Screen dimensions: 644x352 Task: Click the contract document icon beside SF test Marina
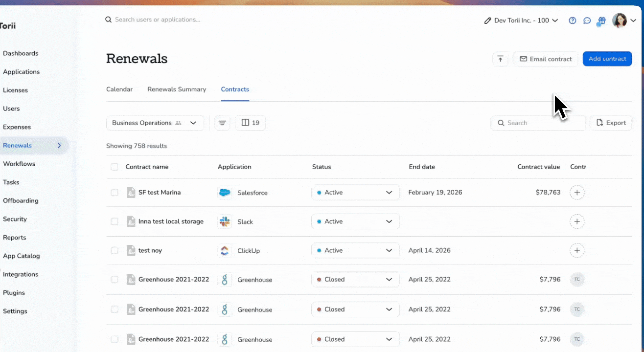tap(131, 193)
